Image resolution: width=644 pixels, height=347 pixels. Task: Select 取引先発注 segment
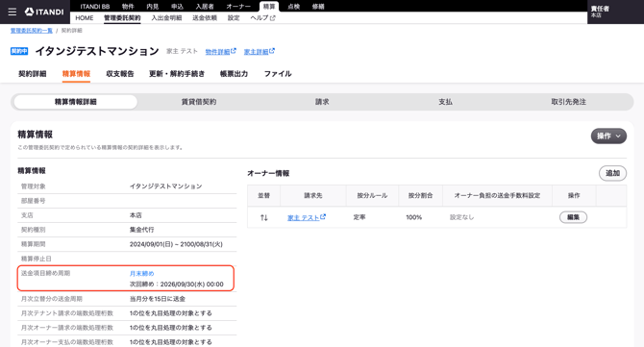click(568, 102)
